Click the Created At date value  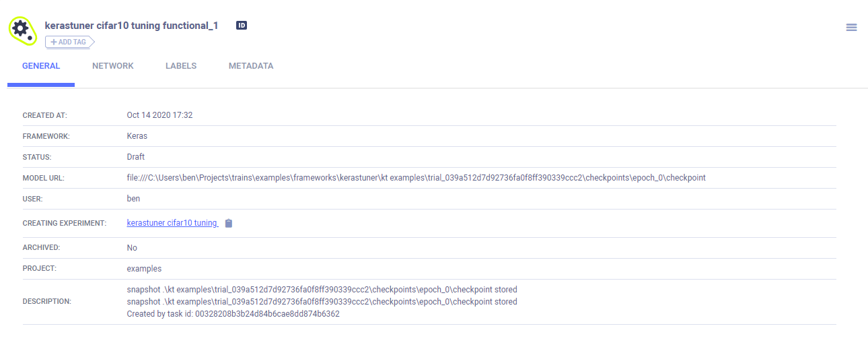click(159, 115)
